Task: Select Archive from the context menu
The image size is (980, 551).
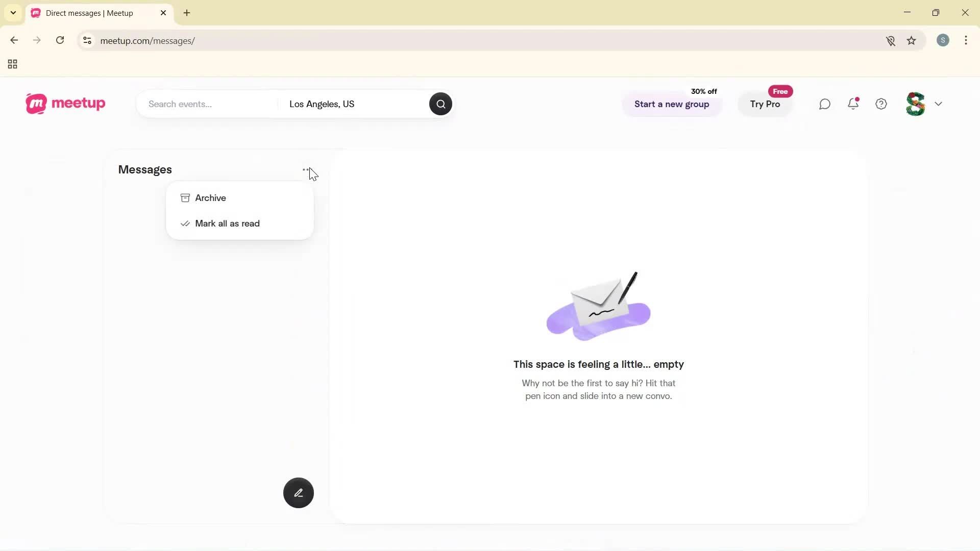Action: tap(210, 198)
